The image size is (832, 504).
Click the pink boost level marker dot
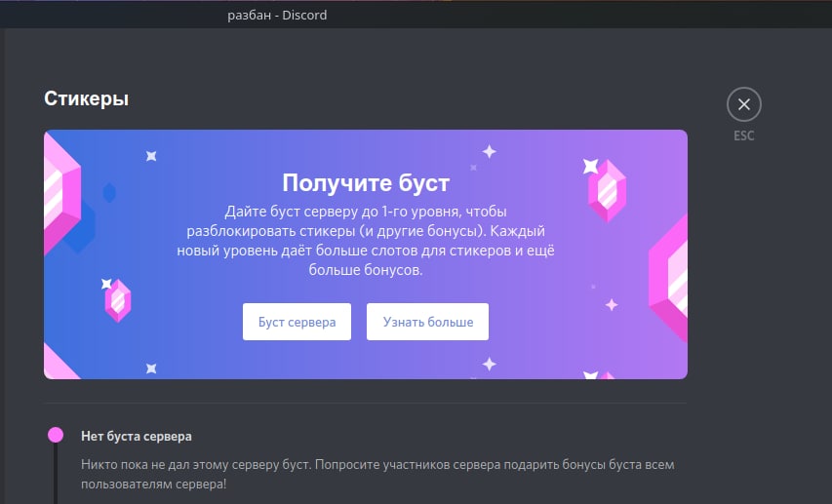point(56,435)
